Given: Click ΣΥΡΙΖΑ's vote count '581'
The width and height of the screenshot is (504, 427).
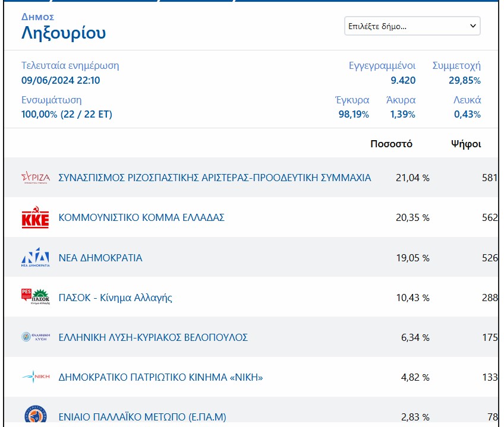Looking at the screenshot, I should tap(490, 178).
